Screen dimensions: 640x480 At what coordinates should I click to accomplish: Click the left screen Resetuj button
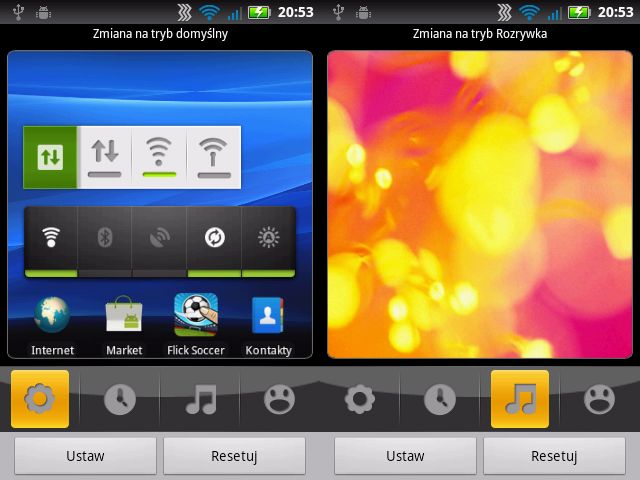234,456
